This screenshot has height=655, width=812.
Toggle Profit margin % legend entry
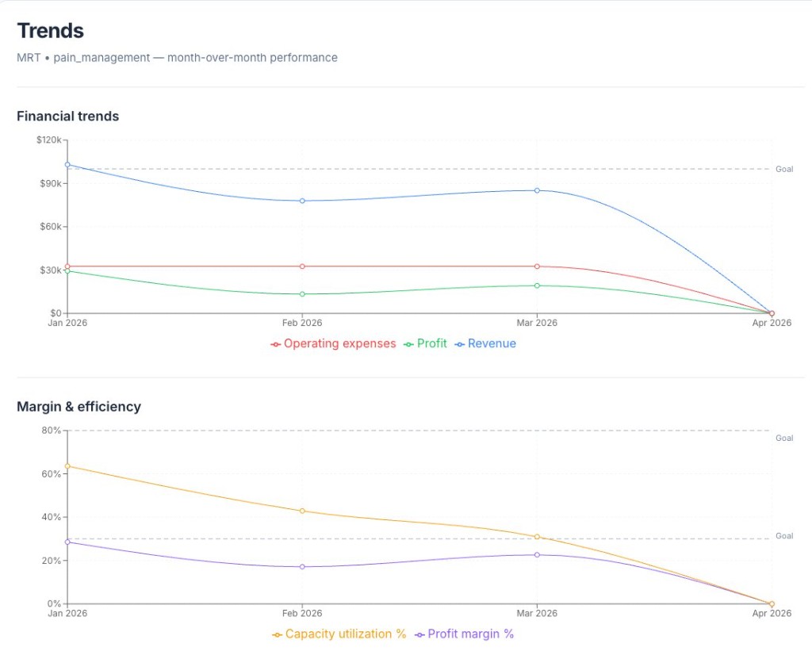(465, 634)
